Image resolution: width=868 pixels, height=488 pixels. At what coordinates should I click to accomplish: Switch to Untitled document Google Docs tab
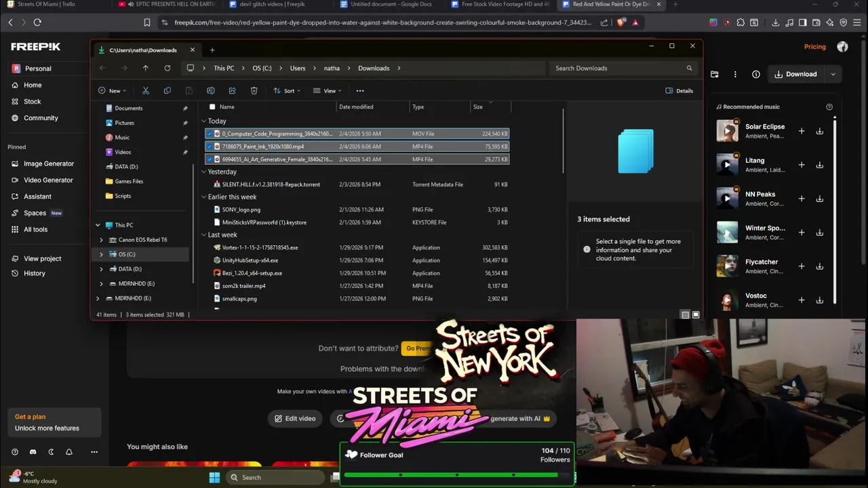coord(391,4)
